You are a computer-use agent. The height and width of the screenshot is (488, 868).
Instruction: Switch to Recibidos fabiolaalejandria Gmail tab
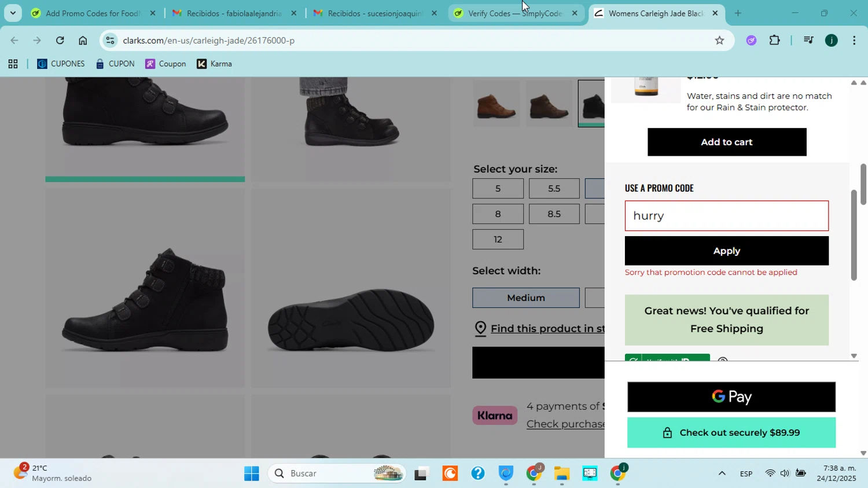(234, 13)
